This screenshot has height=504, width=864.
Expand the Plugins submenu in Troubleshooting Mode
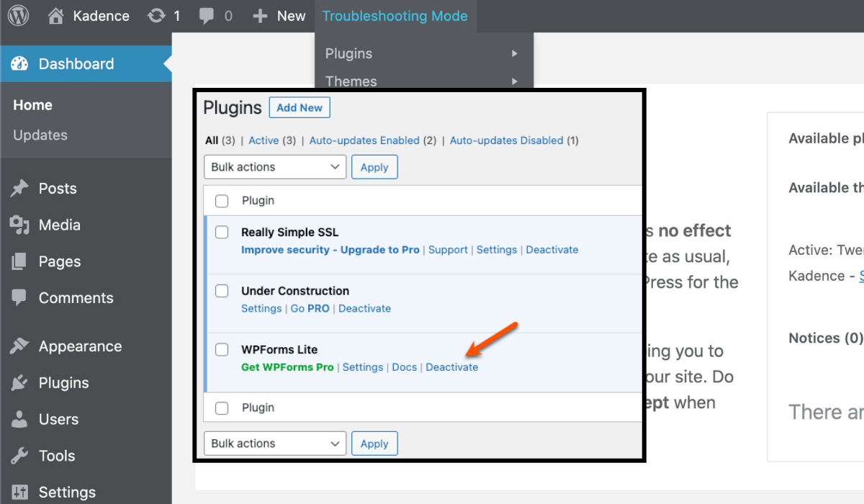point(348,53)
